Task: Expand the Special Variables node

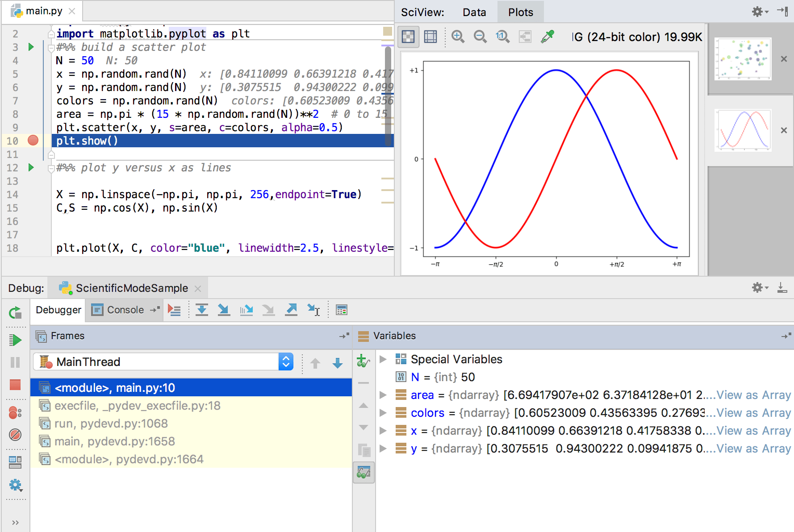Action: tap(383, 359)
